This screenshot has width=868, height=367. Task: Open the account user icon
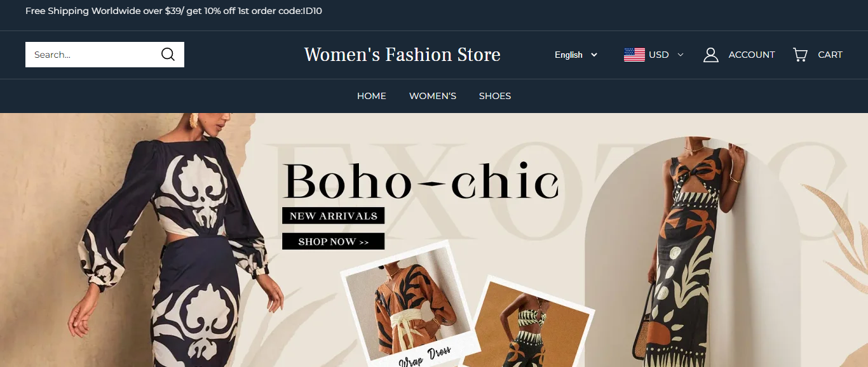710,55
